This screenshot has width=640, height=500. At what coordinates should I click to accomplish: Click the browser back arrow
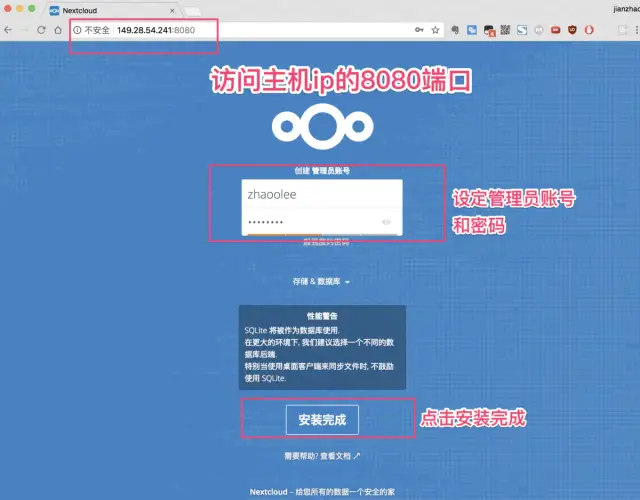click(x=8, y=30)
